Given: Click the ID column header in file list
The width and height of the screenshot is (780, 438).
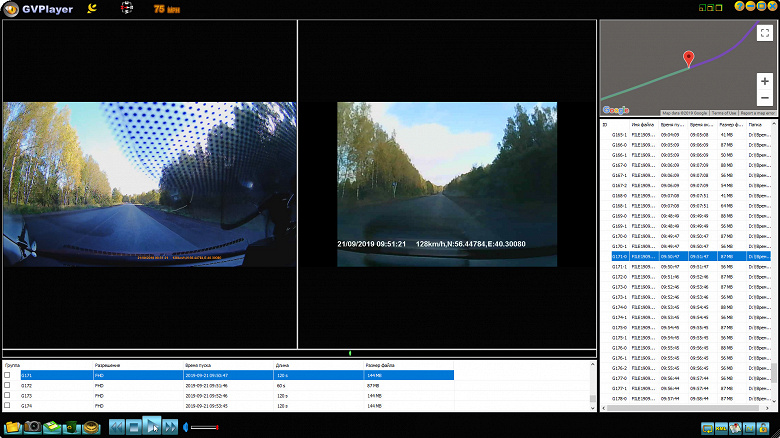Looking at the screenshot, I should (615, 124).
